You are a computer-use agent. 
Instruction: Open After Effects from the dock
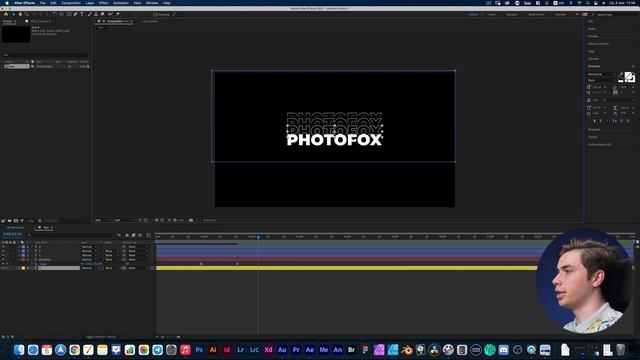click(x=310, y=350)
